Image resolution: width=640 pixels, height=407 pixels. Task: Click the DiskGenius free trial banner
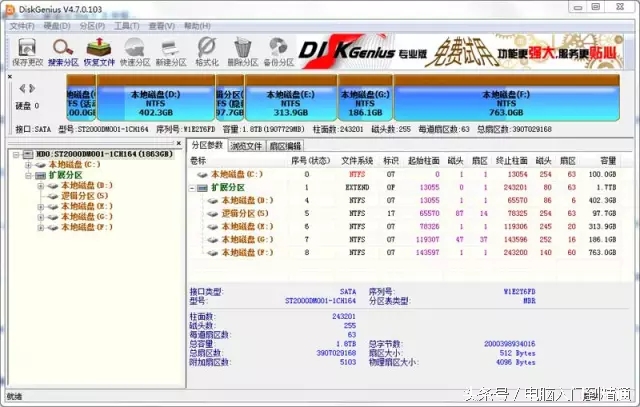(x=460, y=51)
